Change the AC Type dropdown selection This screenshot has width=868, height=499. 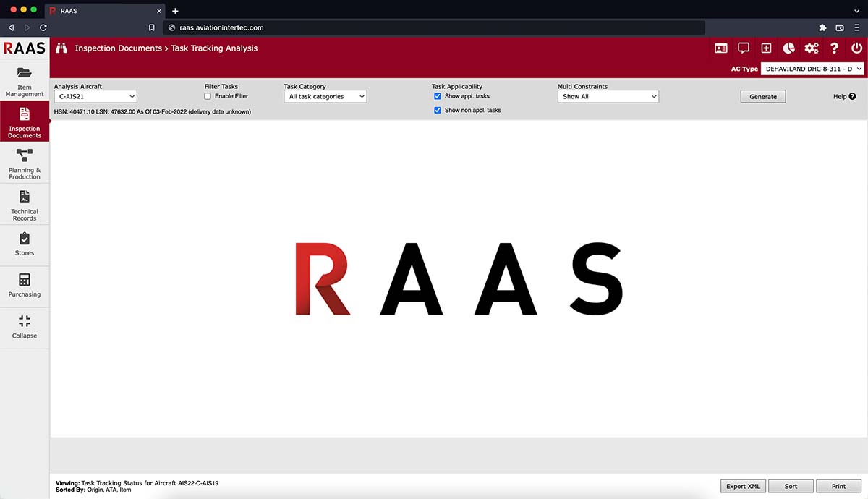click(x=813, y=69)
